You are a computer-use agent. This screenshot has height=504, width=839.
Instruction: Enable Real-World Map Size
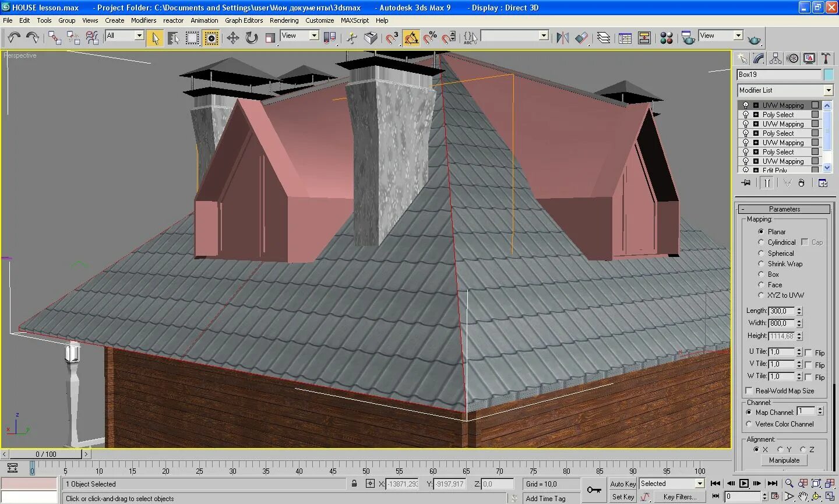[749, 391]
